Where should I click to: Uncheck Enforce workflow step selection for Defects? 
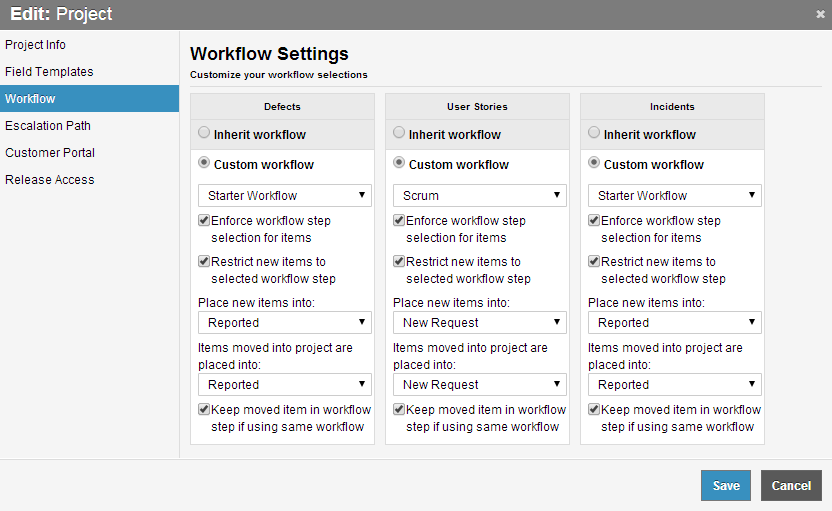(x=204, y=220)
